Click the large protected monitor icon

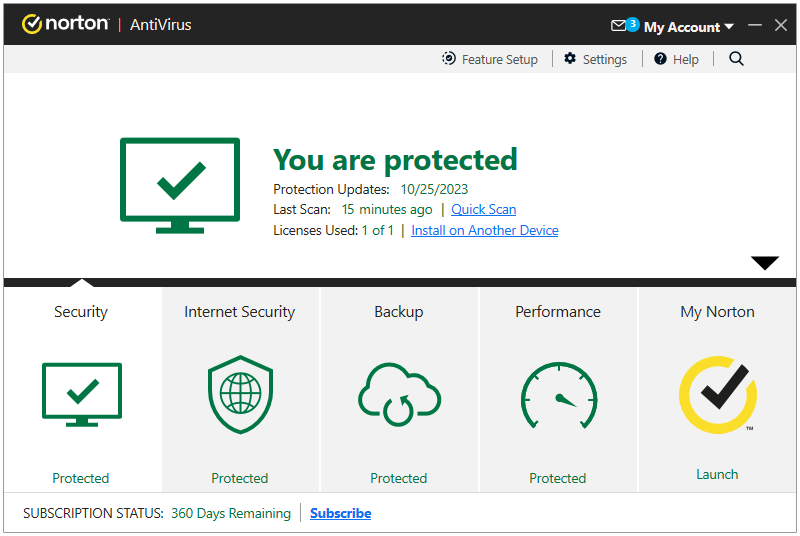tap(180, 186)
